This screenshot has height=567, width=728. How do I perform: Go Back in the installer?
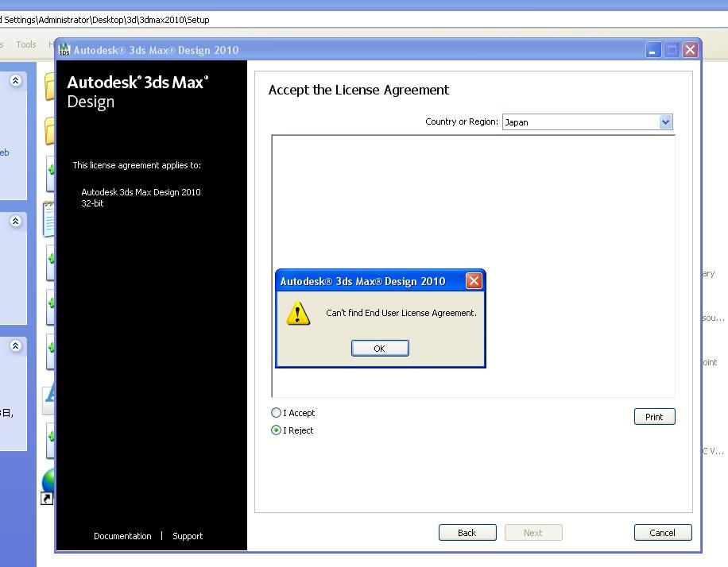tap(467, 533)
